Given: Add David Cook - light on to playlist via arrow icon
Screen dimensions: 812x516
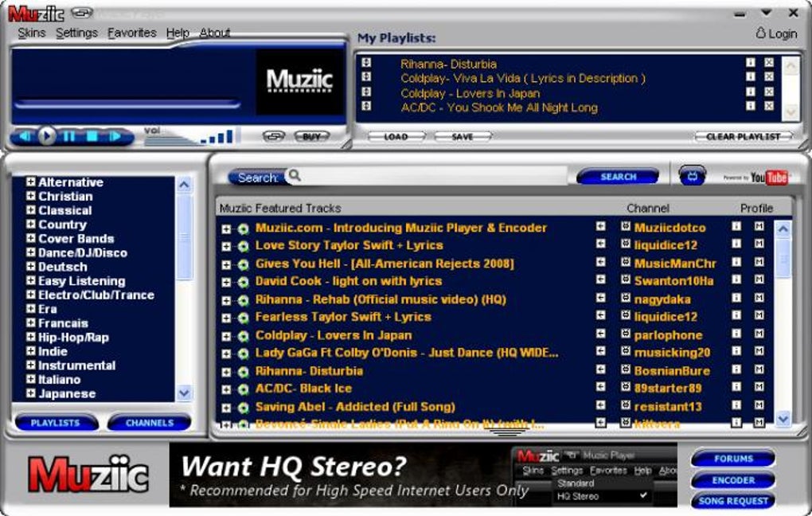Looking at the screenshot, I should (601, 279).
